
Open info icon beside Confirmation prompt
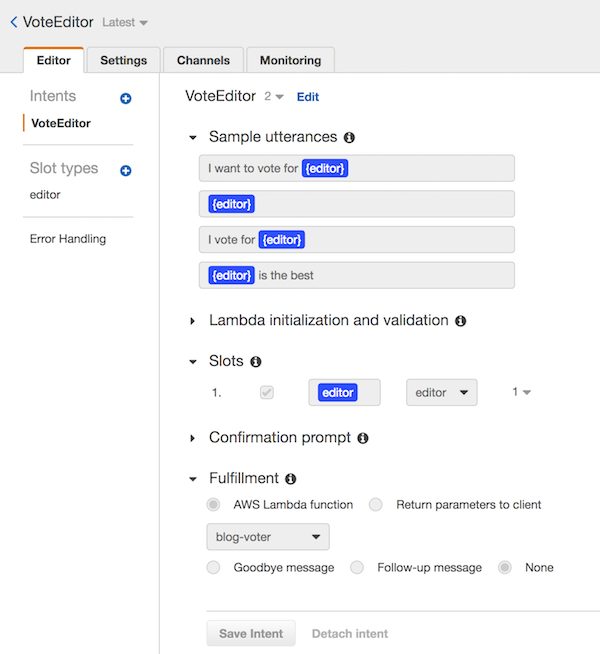363,438
